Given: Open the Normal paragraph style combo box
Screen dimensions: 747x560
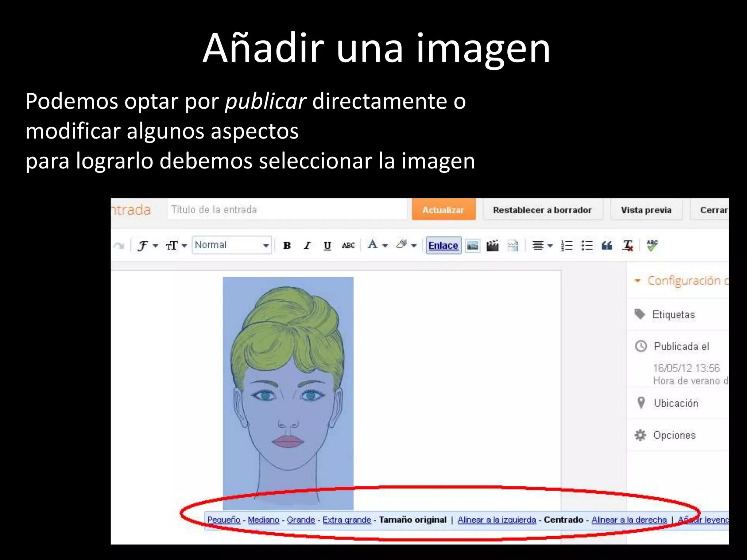Looking at the screenshot, I should (x=232, y=245).
